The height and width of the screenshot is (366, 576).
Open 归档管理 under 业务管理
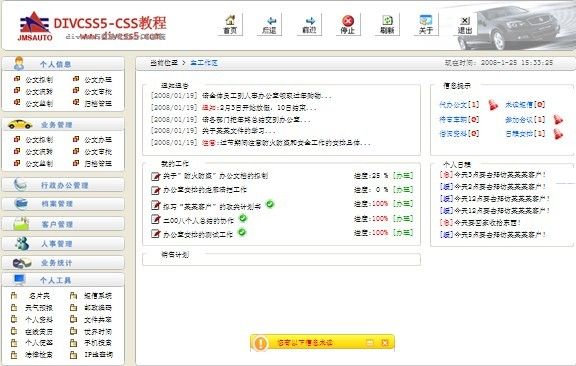tap(98, 164)
